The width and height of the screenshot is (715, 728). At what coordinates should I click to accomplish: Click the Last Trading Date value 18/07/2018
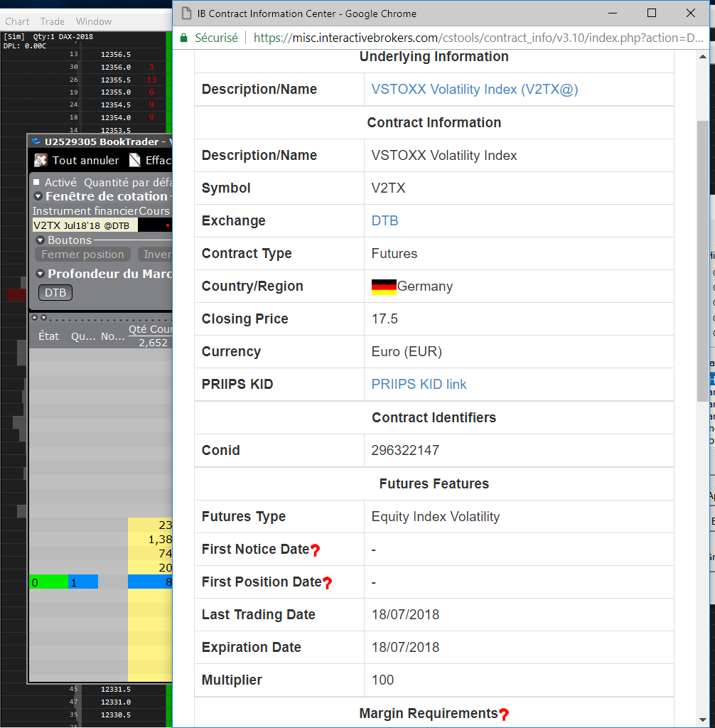[405, 614]
